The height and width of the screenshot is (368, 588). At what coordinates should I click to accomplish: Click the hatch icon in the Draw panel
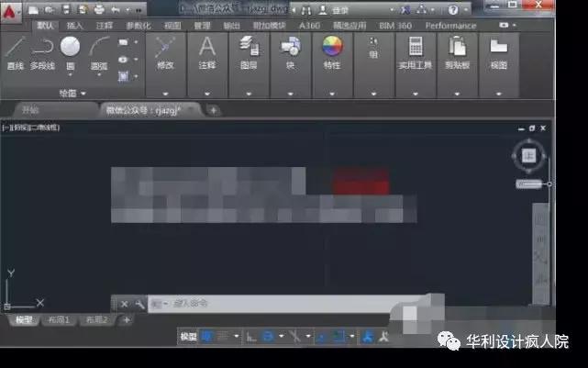[x=123, y=76]
